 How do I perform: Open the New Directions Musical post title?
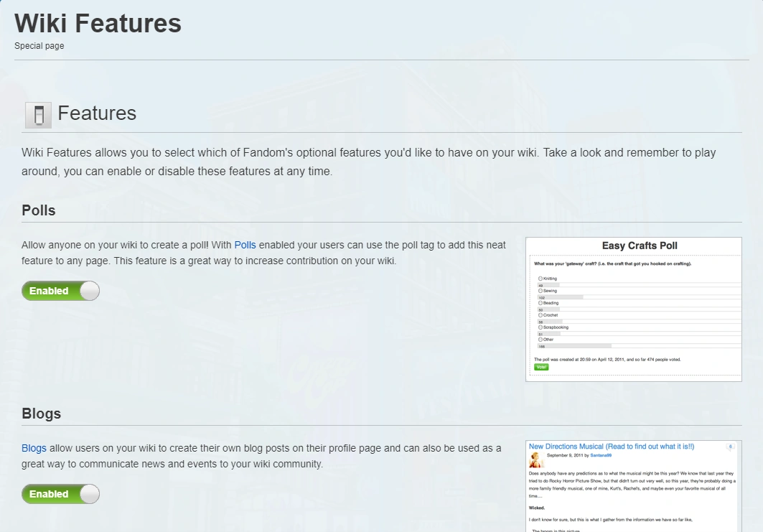coord(611,447)
